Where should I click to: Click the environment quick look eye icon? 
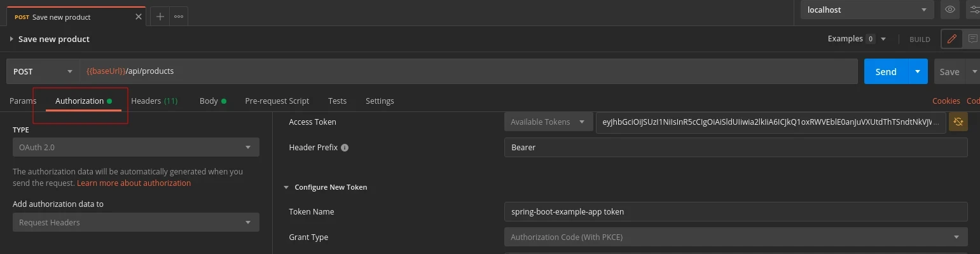(950, 10)
